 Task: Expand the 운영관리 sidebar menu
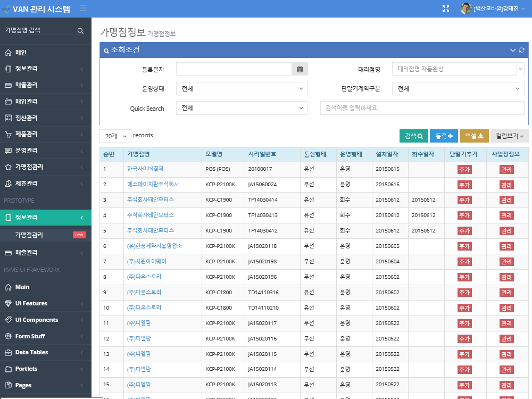point(45,151)
